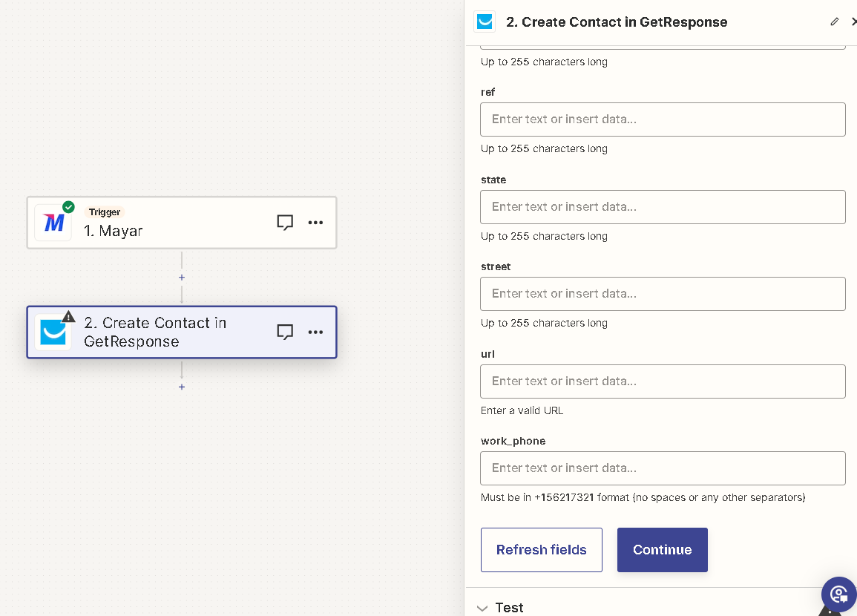Add step after Create Contact in GetResponse

coord(182,387)
